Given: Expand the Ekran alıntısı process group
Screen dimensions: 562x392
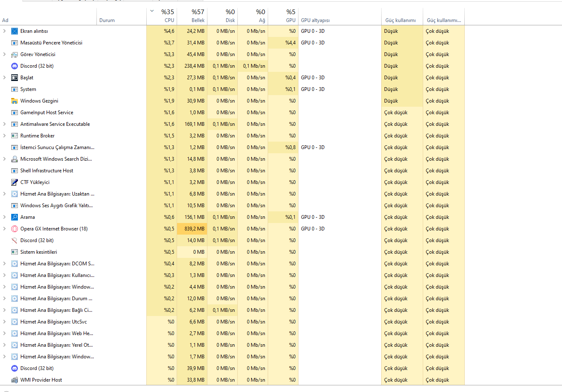Looking at the screenshot, I should point(5,31).
